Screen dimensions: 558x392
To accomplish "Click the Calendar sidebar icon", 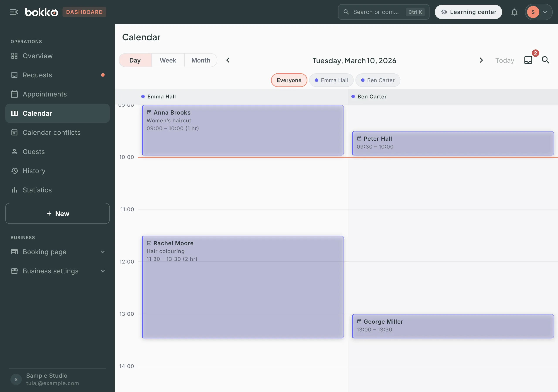I will click(14, 113).
